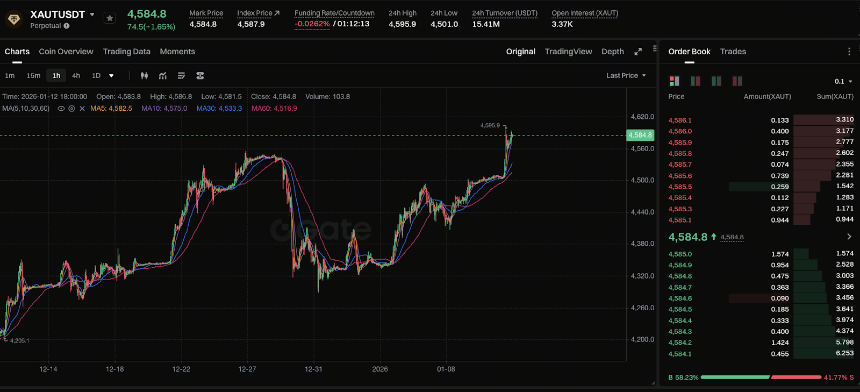Show both buy and sell orders layout

click(675, 81)
